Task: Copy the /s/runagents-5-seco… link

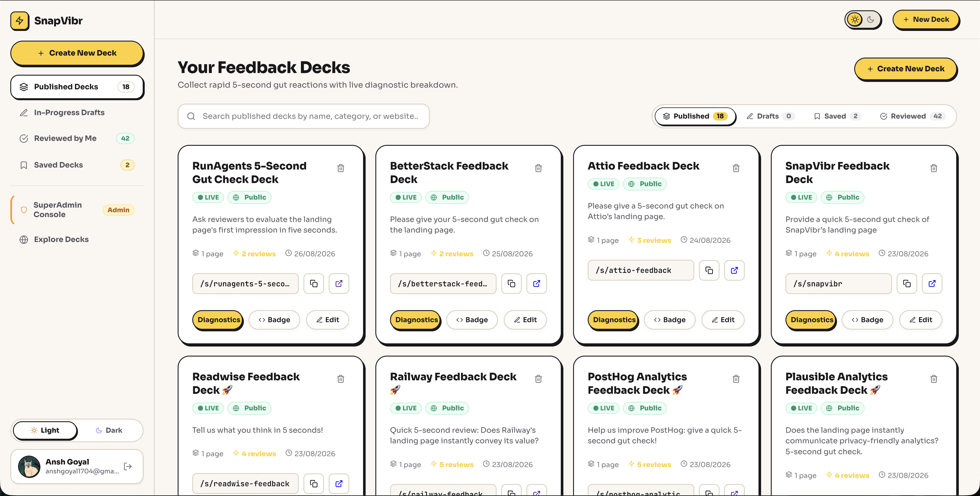Action: coord(314,284)
